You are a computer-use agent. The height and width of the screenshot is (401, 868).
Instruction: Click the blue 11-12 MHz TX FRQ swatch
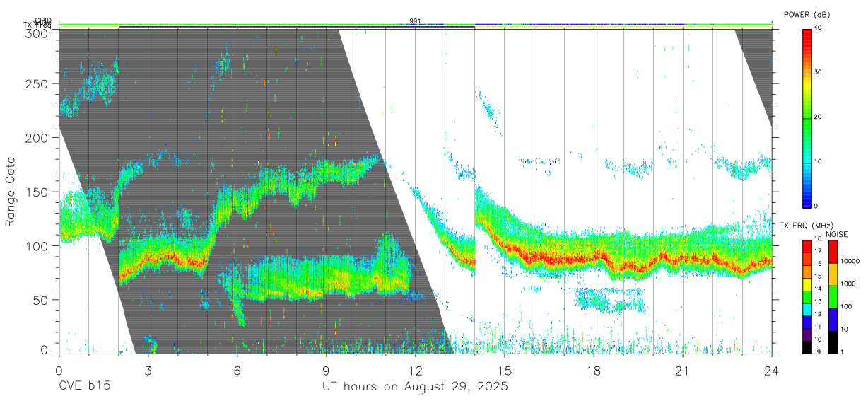[x=807, y=322]
